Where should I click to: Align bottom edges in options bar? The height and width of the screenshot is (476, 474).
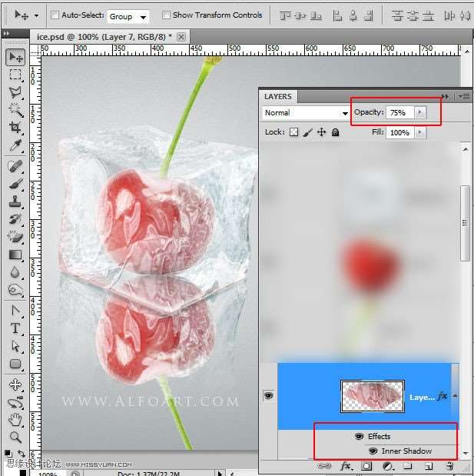click(x=316, y=15)
